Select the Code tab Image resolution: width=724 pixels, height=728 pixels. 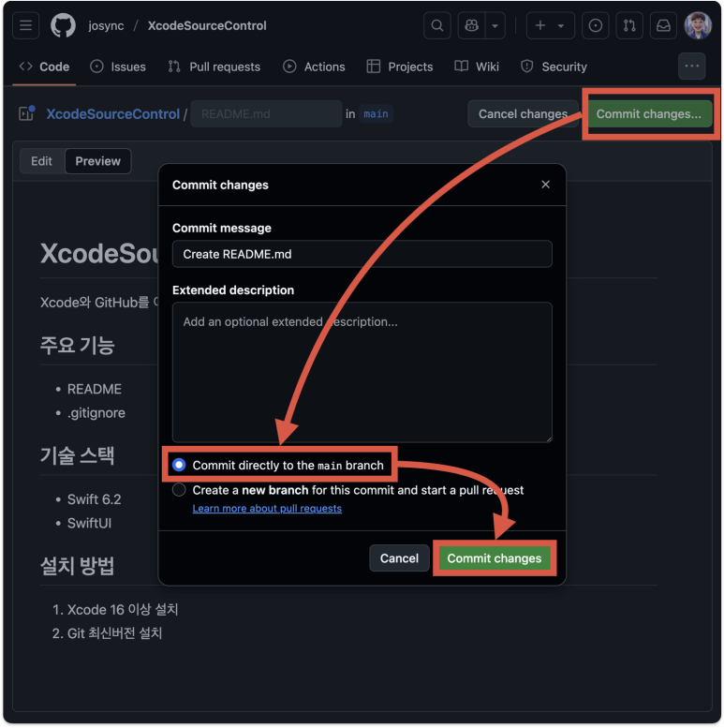(x=45, y=67)
